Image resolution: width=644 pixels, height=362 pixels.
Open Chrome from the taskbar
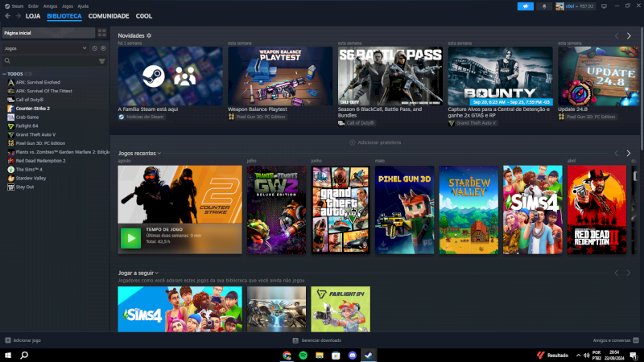pos(287,356)
